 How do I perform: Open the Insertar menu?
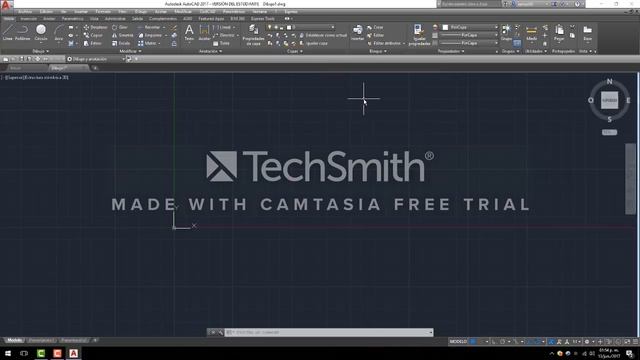[x=81, y=12]
